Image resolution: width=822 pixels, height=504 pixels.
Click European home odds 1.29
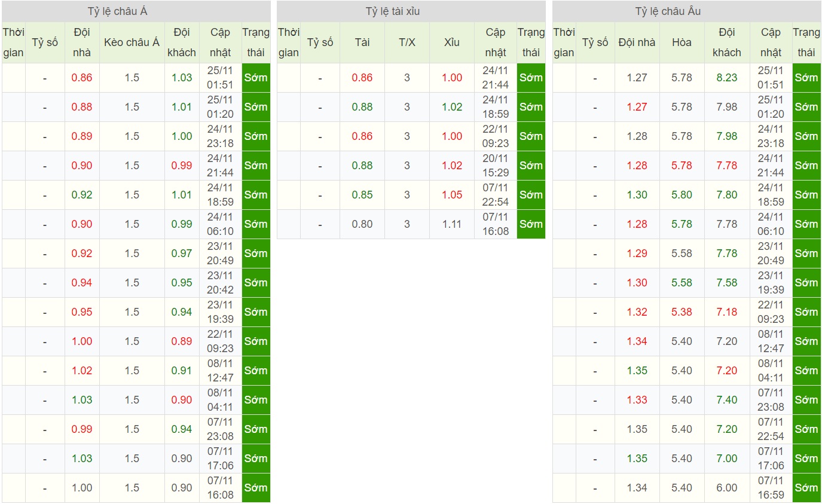[637, 253]
